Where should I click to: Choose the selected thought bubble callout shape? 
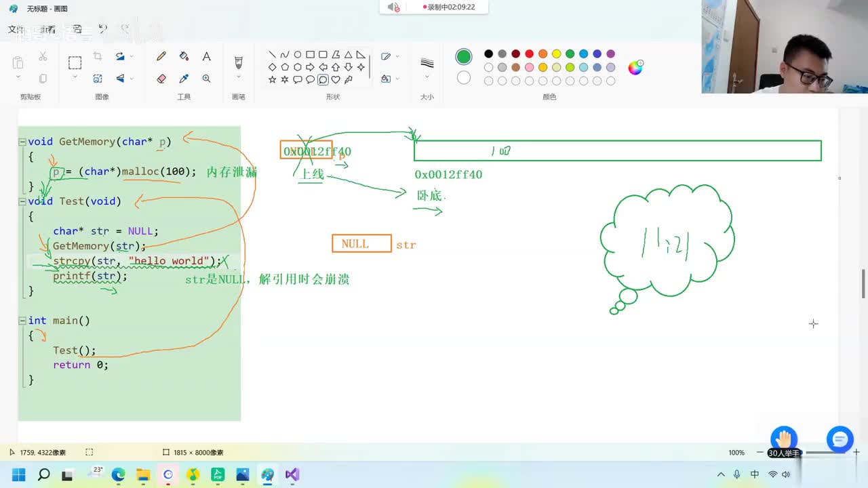click(x=323, y=79)
